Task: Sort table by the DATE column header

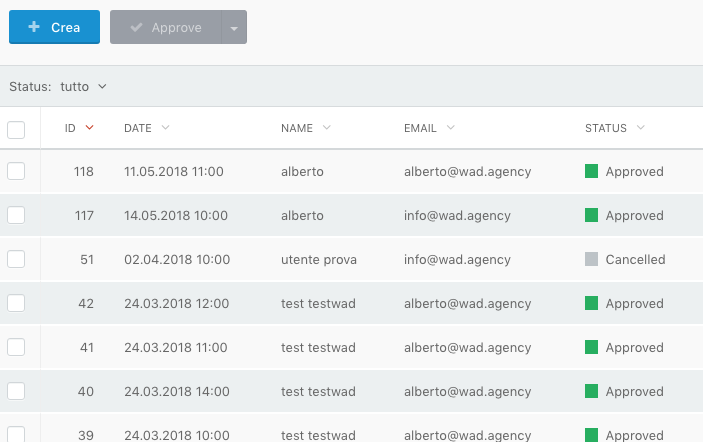Action: [138, 128]
